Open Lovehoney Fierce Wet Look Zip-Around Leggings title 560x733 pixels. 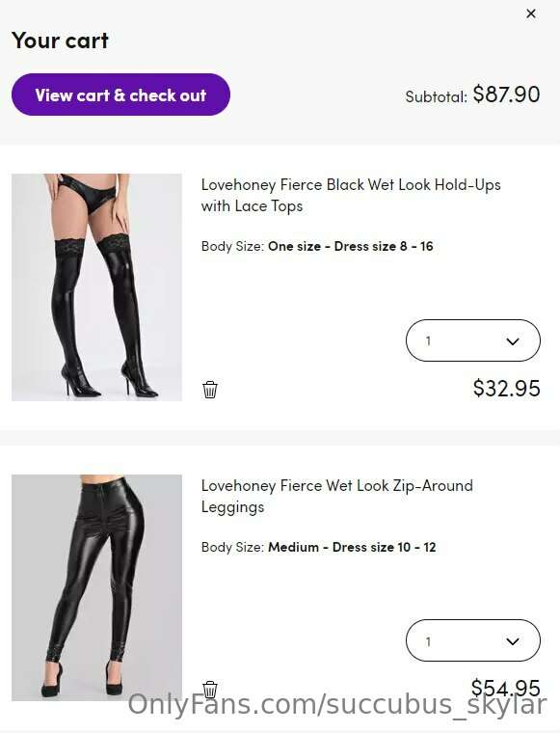pos(336,496)
